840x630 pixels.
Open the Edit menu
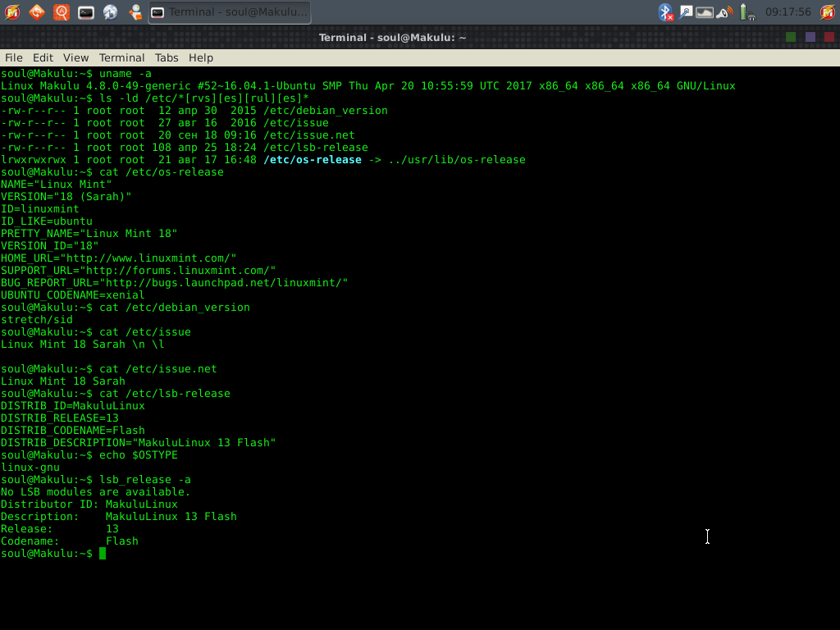click(x=43, y=57)
